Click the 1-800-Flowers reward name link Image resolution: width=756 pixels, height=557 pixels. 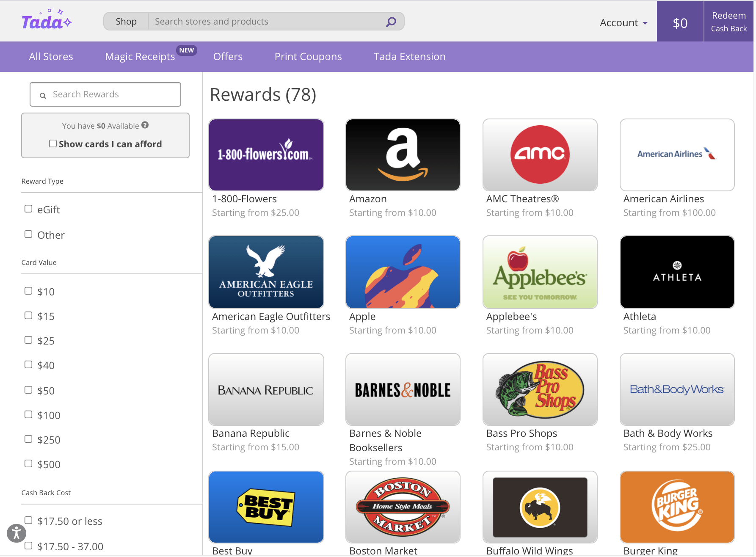click(x=244, y=199)
